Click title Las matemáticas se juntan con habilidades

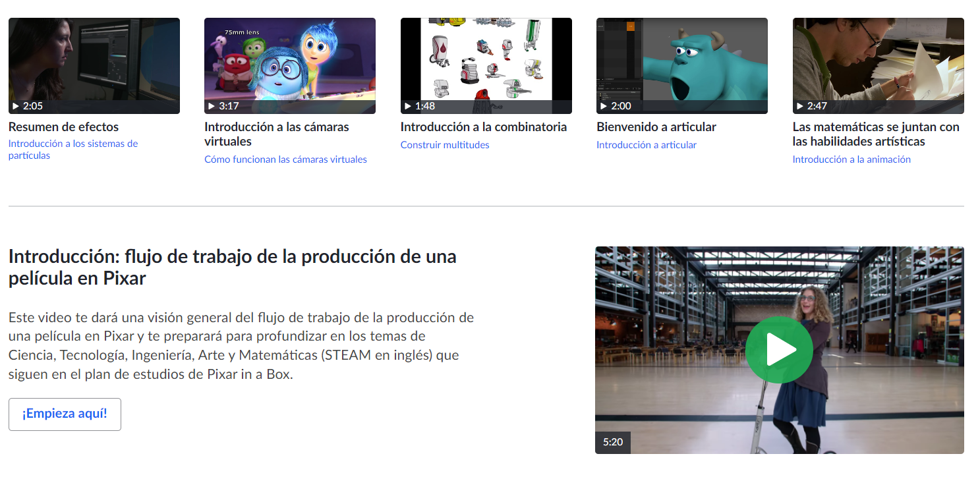click(876, 134)
